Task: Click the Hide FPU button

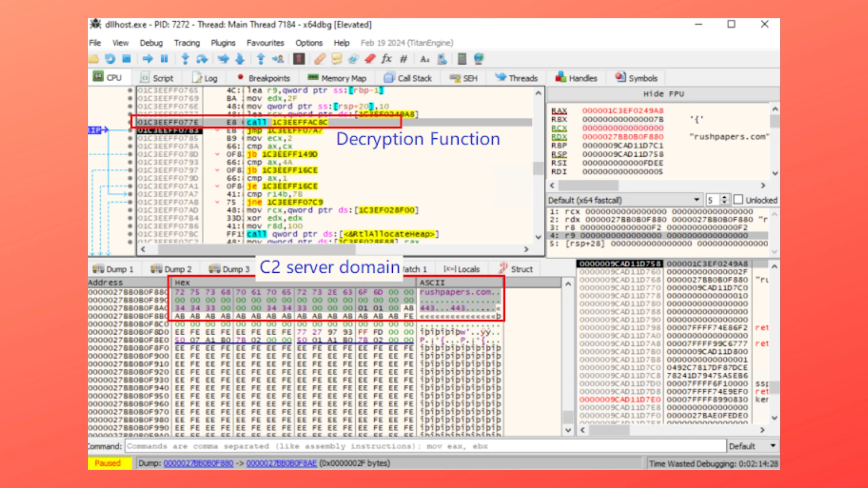Action: (x=663, y=94)
